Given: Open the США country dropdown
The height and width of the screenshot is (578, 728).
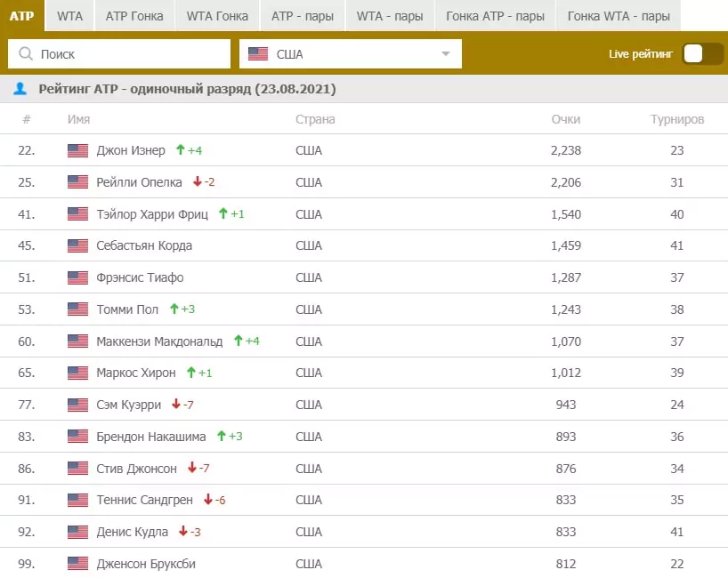Looking at the screenshot, I should tap(351, 54).
